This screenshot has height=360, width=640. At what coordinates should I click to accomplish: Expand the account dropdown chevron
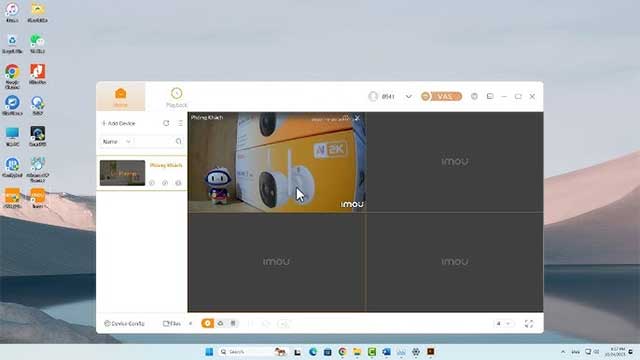(409, 96)
